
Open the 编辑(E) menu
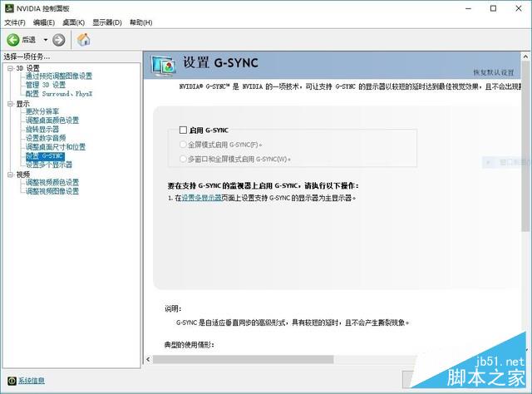click(x=44, y=22)
